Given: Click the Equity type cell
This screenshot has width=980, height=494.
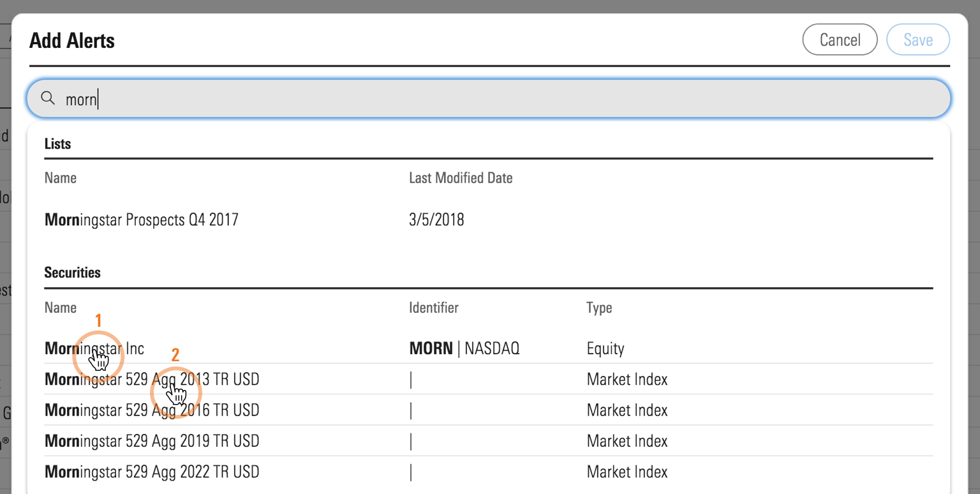Looking at the screenshot, I should [x=605, y=348].
